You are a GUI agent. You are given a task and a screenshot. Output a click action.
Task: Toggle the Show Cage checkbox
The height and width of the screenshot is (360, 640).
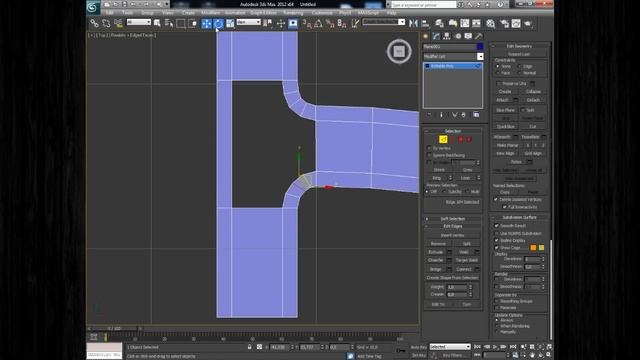(497, 248)
